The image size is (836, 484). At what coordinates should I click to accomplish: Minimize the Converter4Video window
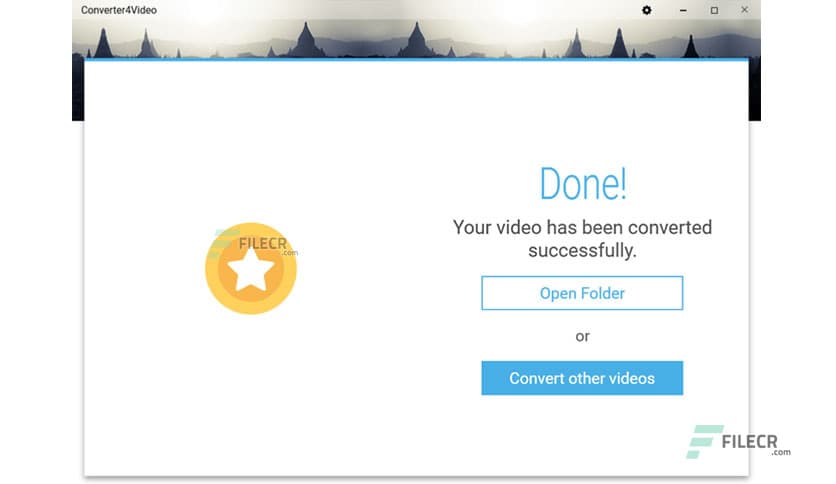(683, 10)
